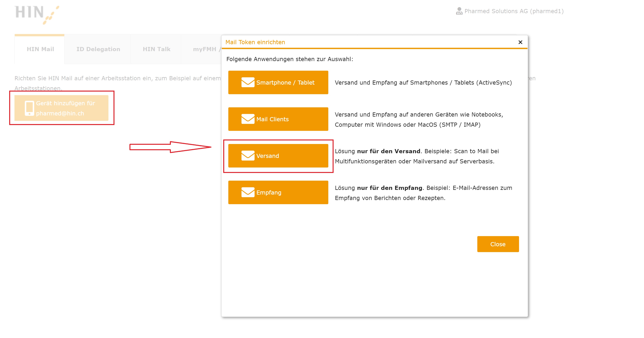Viewport: 644px width, 338px height.
Task: Click the 'nur für den Empfang' description
Action: (423, 193)
